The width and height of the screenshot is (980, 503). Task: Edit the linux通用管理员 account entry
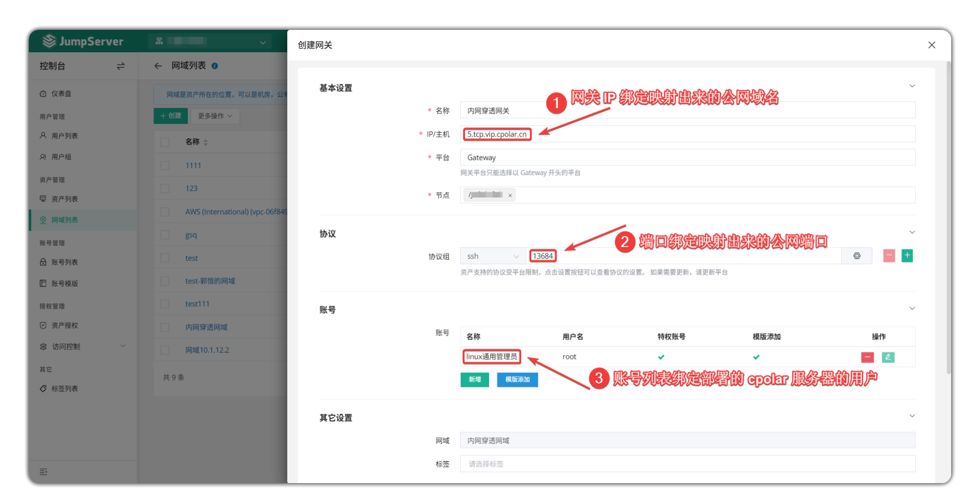pos(888,357)
